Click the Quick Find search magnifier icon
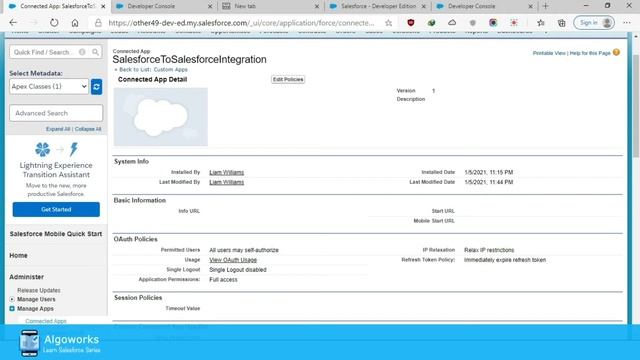Screen dimensions: 640x360 (95, 52)
